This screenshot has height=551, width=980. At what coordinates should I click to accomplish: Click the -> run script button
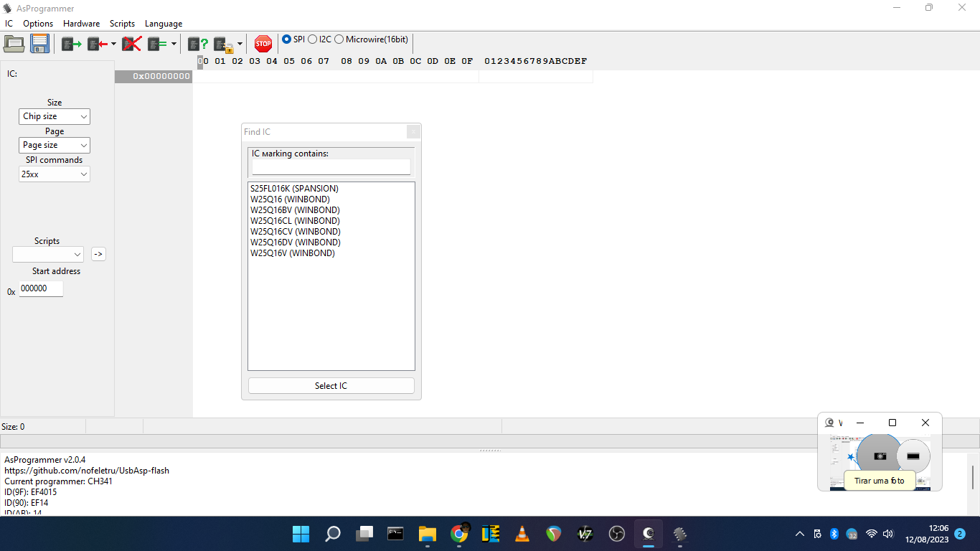tap(99, 254)
